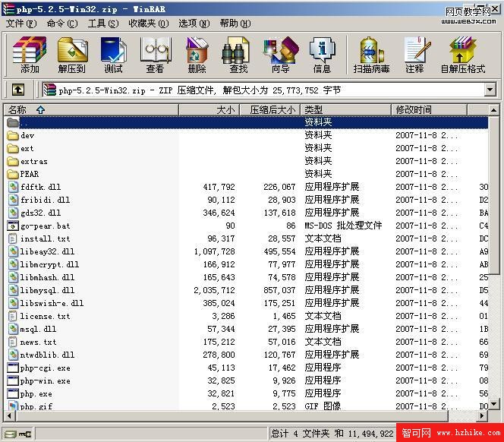504x442 pixels.
Task: Click the status bar total summary text
Action: (x=332, y=434)
